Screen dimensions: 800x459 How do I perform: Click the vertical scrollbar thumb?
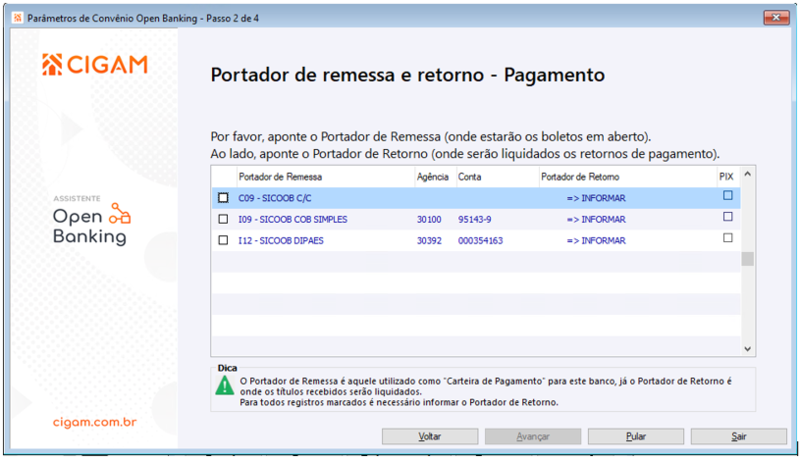(x=747, y=259)
